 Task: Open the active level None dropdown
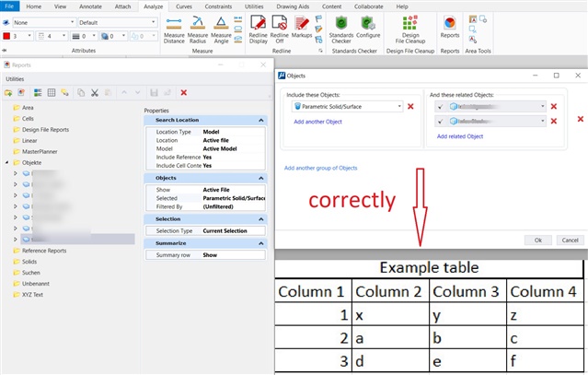tap(44, 22)
